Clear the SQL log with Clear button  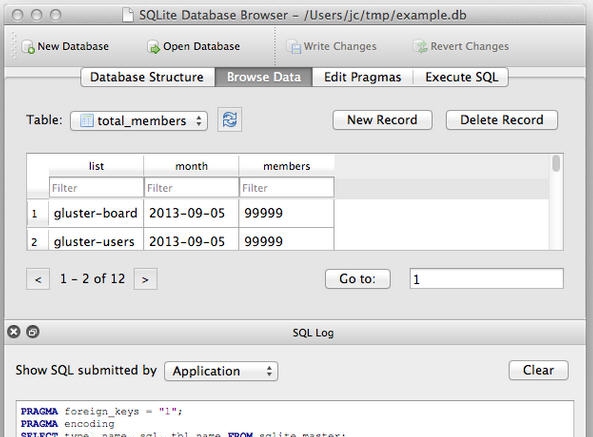539,370
